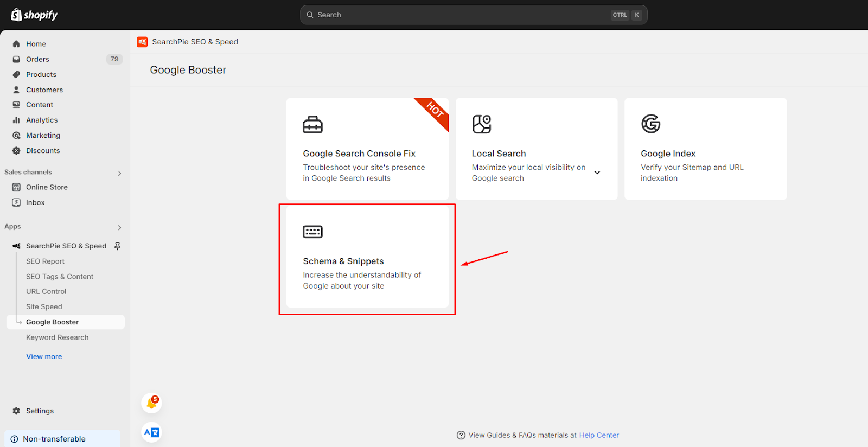This screenshot has height=447, width=868.
Task: Click the Orders icon in sidebar
Action: pyautogui.click(x=16, y=59)
